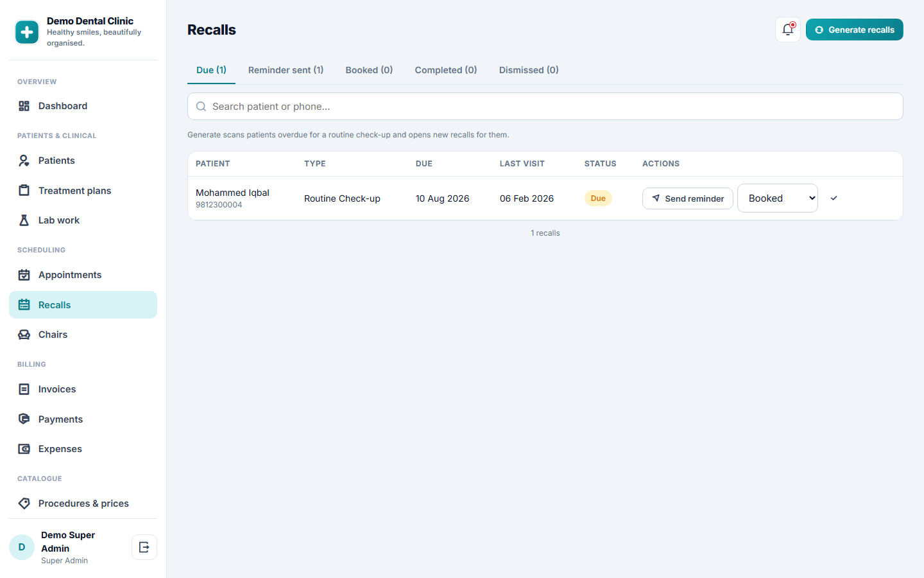Navigate to Chairs
924x578 pixels.
tap(83, 335)
